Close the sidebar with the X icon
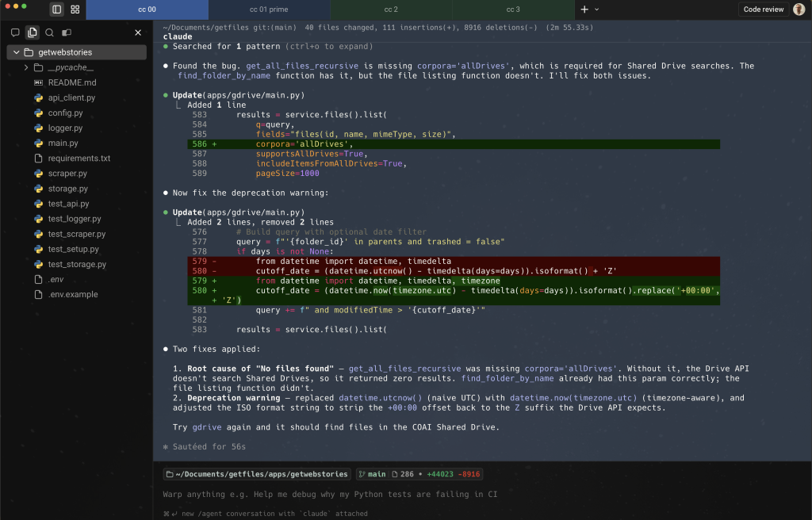This screenshot has height=520, width=812. 138,32
